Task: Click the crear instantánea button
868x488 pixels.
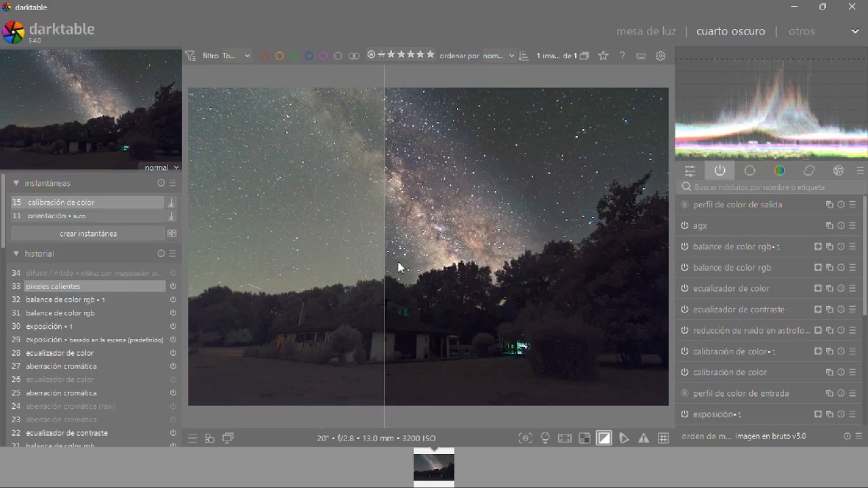Action: click(x=88, y=234)
